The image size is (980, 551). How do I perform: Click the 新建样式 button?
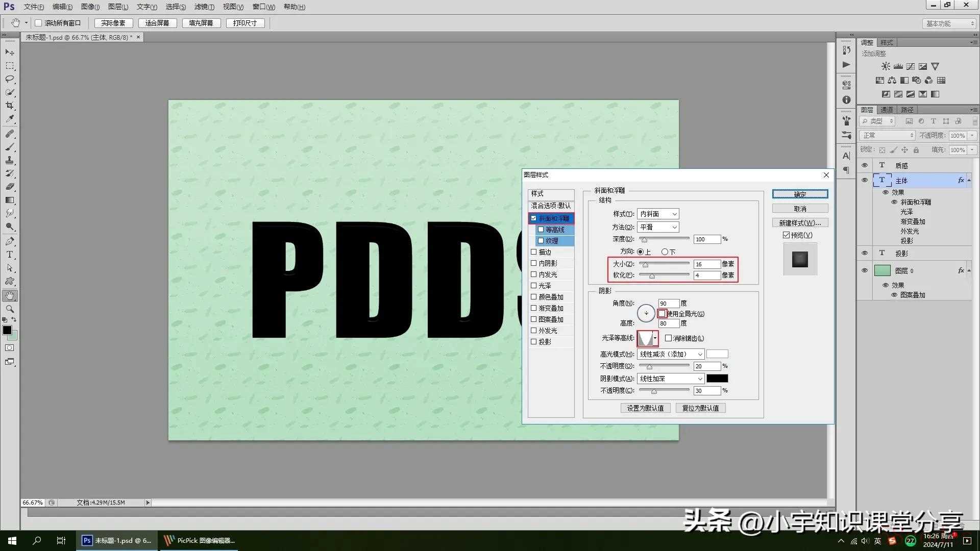(x=800, y=223)
